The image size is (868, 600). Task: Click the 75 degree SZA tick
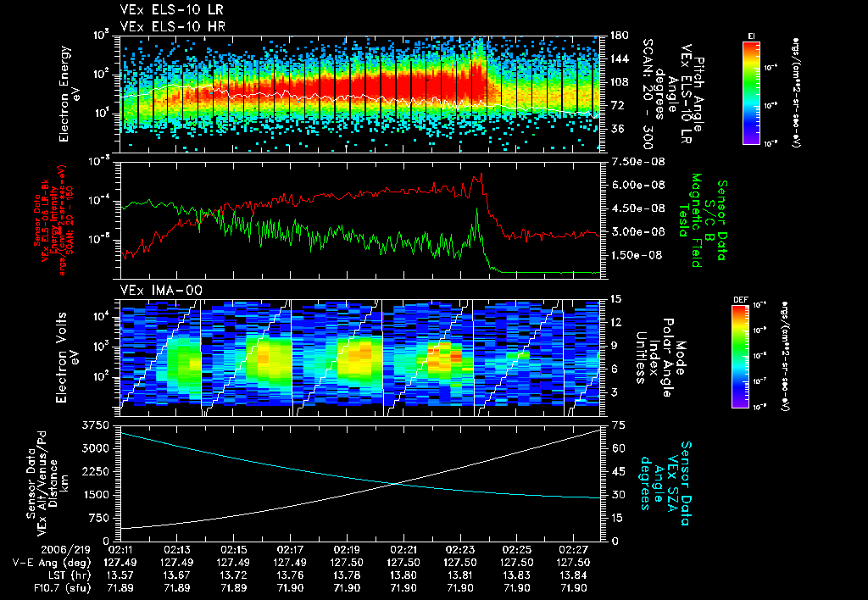(x=618, y=425)
